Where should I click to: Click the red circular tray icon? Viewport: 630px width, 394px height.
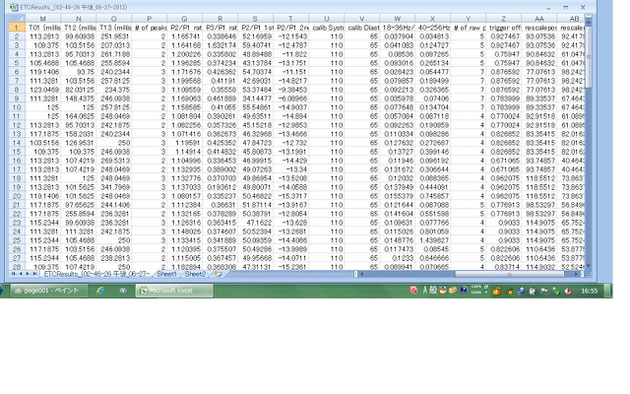point(413,290)
